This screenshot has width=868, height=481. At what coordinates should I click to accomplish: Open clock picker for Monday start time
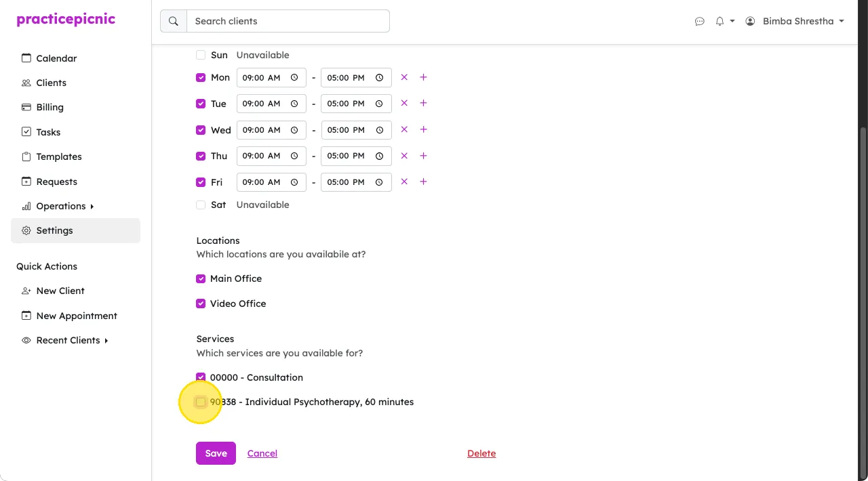(294, 78)
